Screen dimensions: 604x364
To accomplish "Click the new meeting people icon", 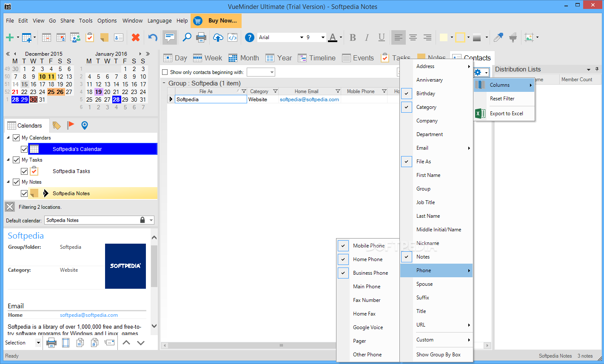I will point(75,37).
